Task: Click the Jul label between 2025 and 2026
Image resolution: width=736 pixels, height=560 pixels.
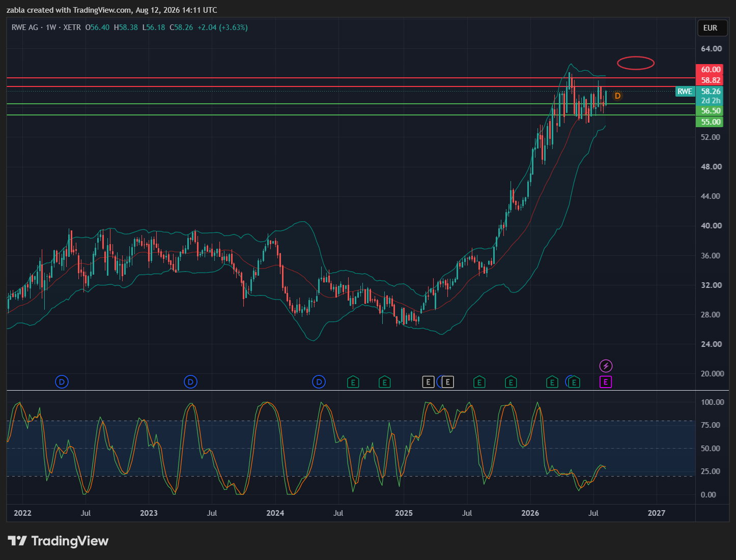Action: [x=467, y=513]
